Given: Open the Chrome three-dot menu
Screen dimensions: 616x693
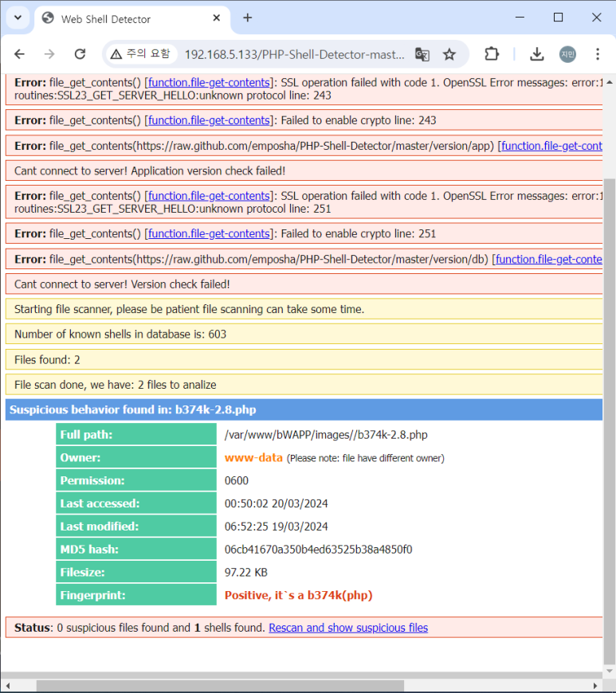Looking at the screenshot, I should [x=598, y=54].
